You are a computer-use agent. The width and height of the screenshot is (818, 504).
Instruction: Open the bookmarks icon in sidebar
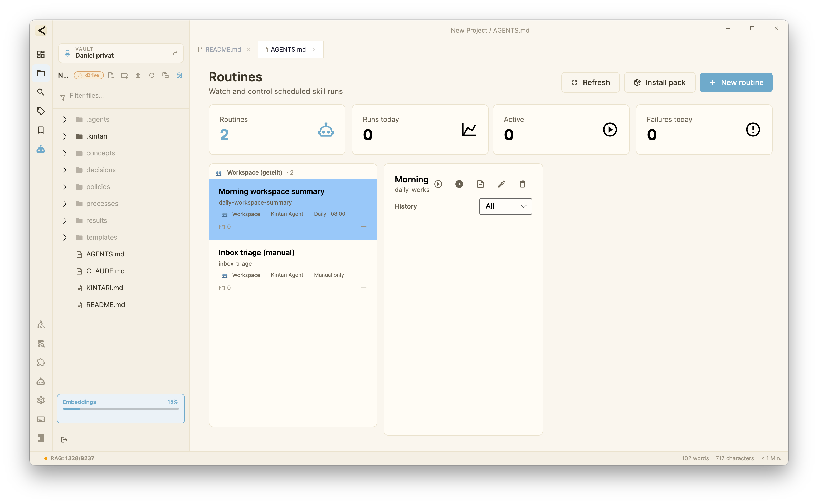[x=41, y=130]
